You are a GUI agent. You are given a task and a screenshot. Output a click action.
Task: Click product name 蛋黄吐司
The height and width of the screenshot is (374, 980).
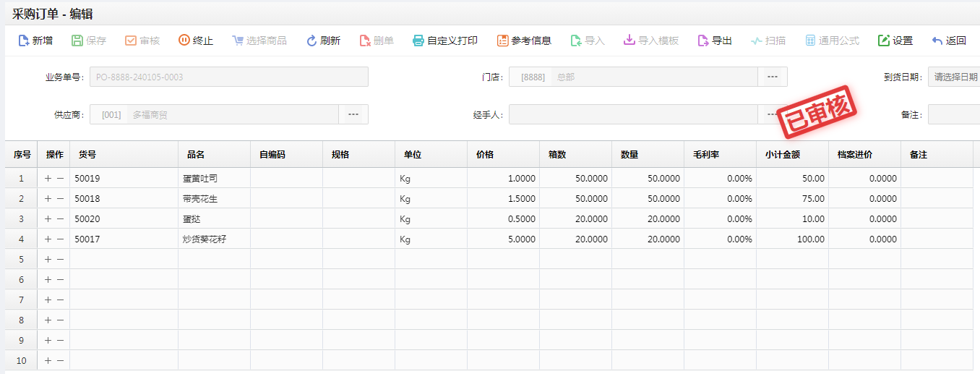(x=200, y=178)
